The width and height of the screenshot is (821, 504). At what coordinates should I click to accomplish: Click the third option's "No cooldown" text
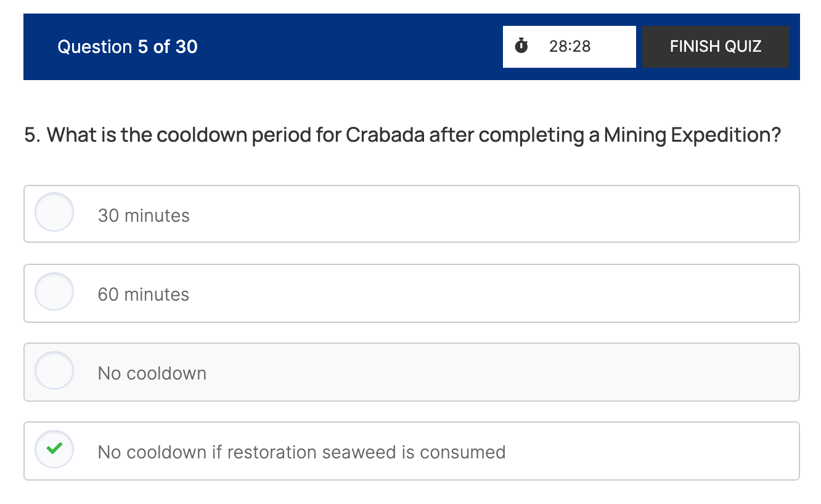(x=152, y=373)
